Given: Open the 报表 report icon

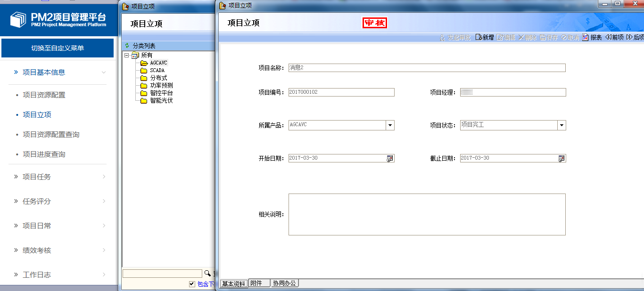Looking at the screenshot, I should 586,38.
